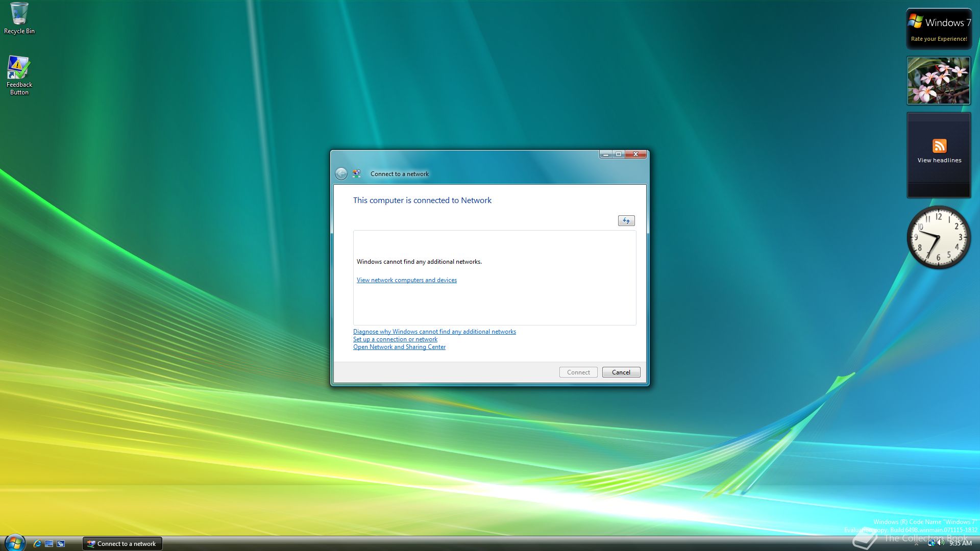The width and height of the screenshot is (980, 551).
Task: Click Show Desktop quick launch icon
Action: coord(49,544)
